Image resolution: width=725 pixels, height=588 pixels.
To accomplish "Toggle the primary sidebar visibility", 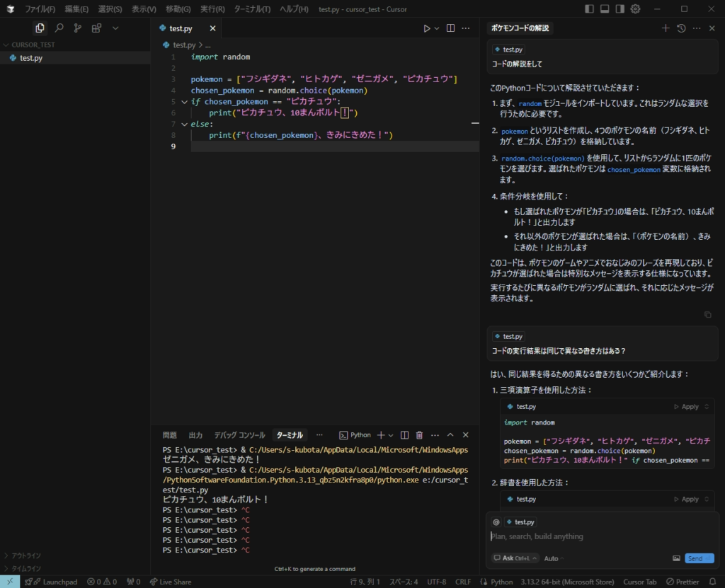I will pos(590,9).
